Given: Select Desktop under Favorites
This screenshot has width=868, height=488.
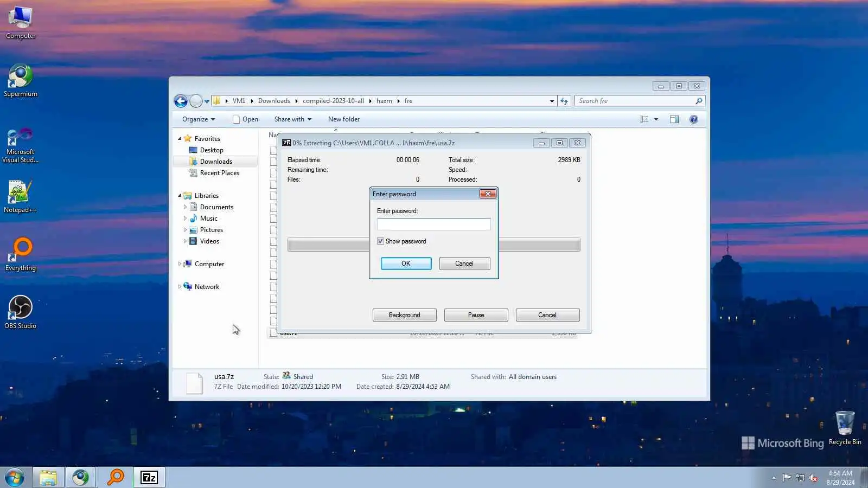Looking at the screenshot, I should (212, 150).
